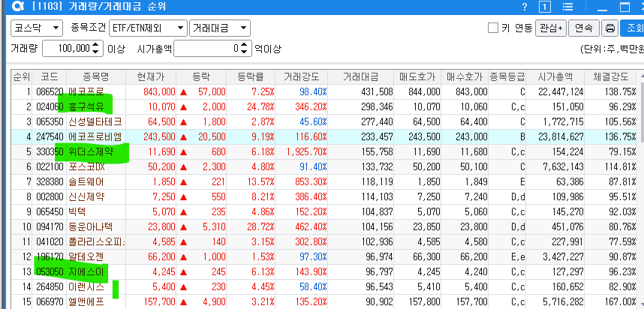Select the 위더스제약 stock name
Screen dimensions: 644x309
90,152
